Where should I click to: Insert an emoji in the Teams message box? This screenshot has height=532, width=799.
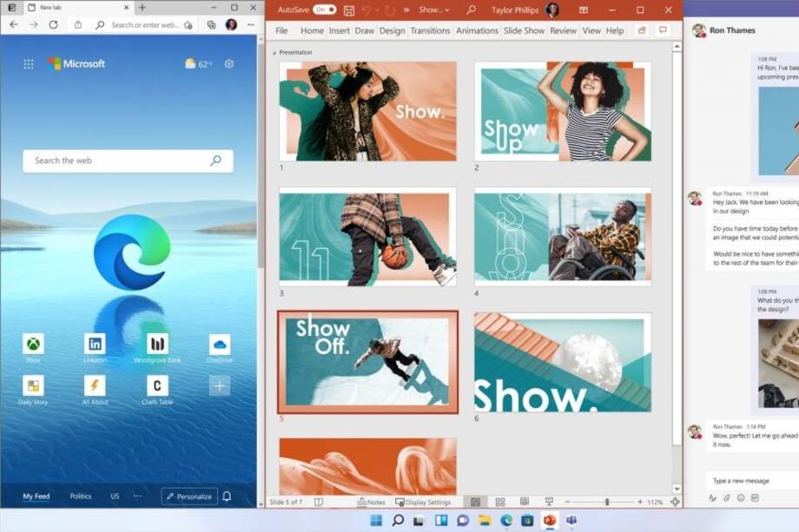(x=740, y=497)
